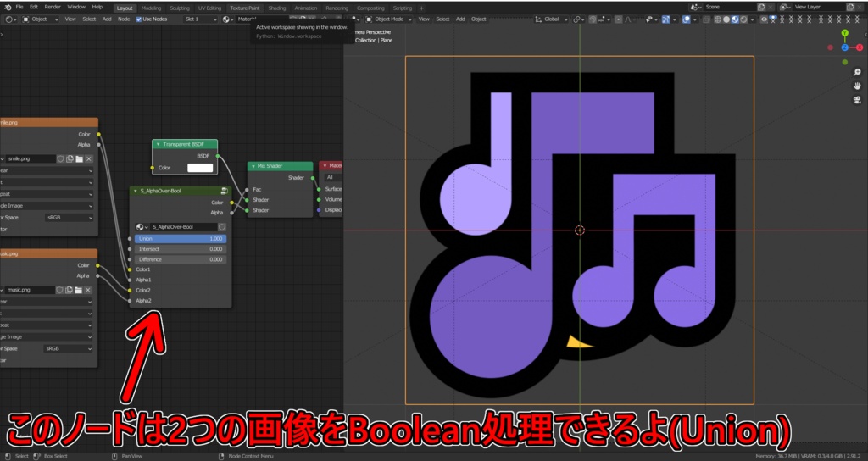Add a new workspace with plus button
The height and width of the screenshot is (461, 868).
pyautogui.click(x=421, y=8)
